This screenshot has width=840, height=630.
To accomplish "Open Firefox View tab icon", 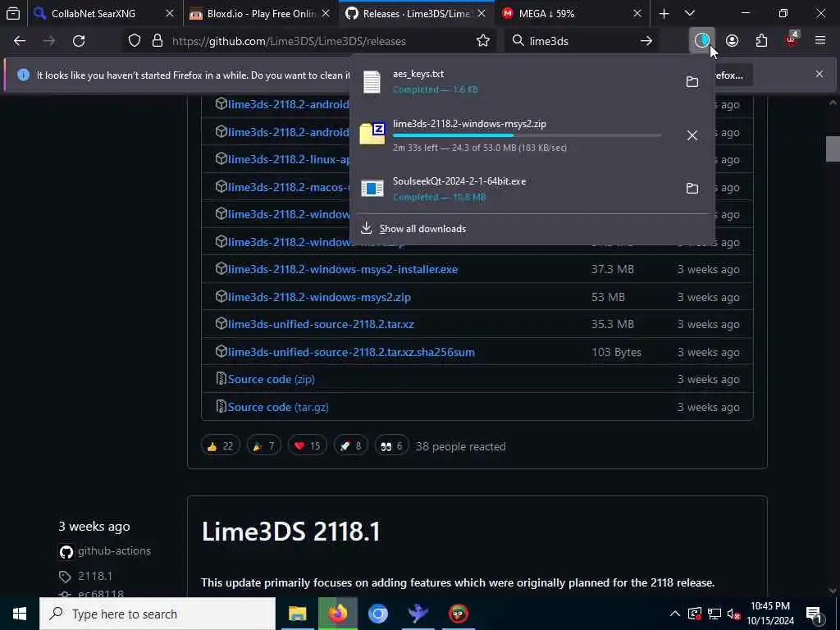I will (13, 13).
